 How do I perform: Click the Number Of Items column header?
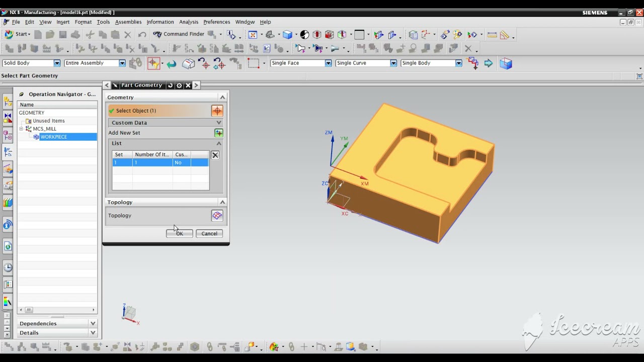152,154
